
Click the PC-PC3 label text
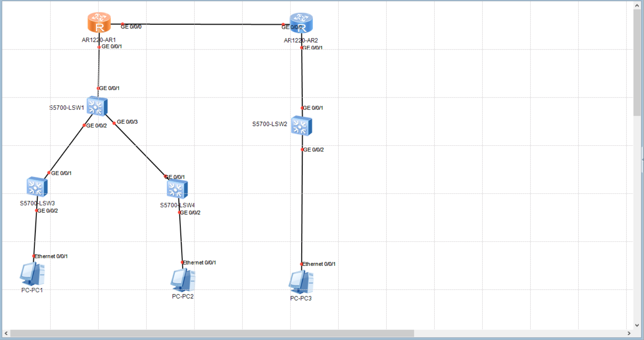click(301, 298)
